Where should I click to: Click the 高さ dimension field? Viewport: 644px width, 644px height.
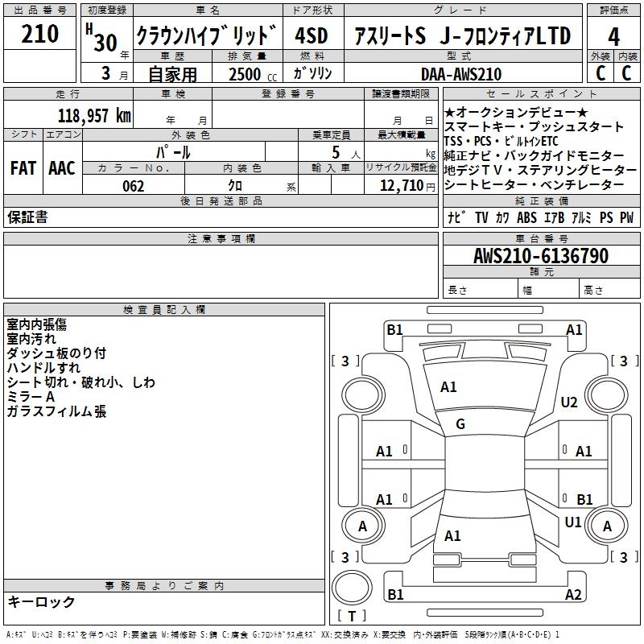coord(609,290)
